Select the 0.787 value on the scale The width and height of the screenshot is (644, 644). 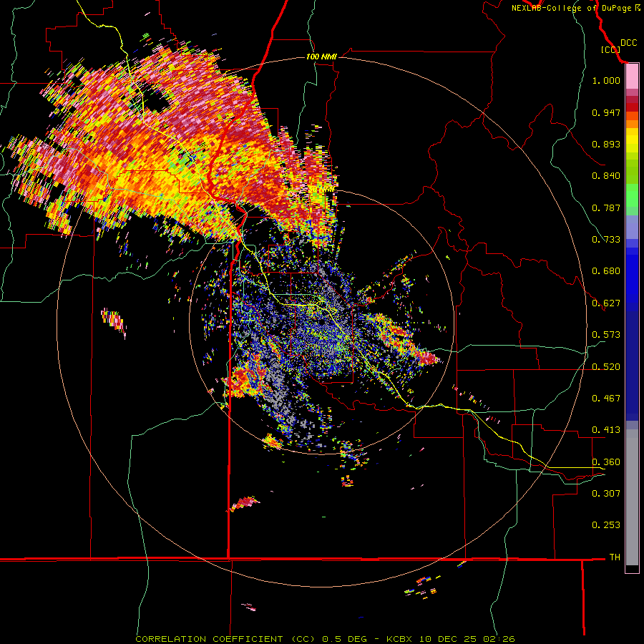(606, 208)
